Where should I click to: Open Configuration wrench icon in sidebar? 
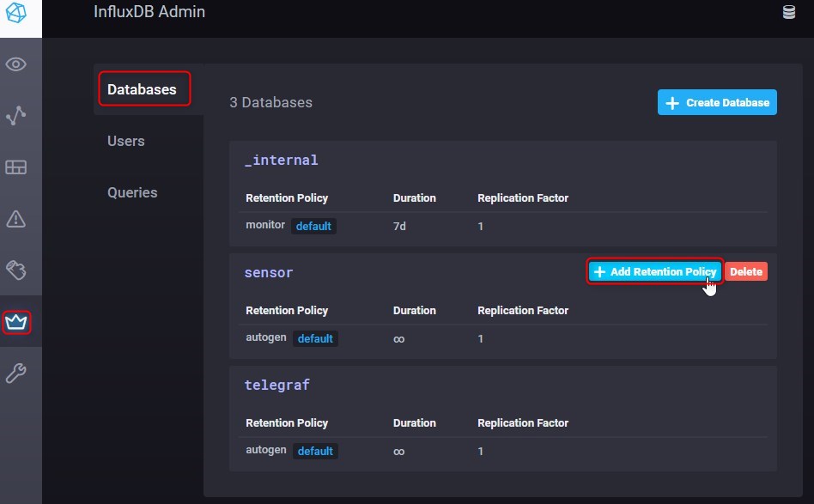[x=16, y=373]
